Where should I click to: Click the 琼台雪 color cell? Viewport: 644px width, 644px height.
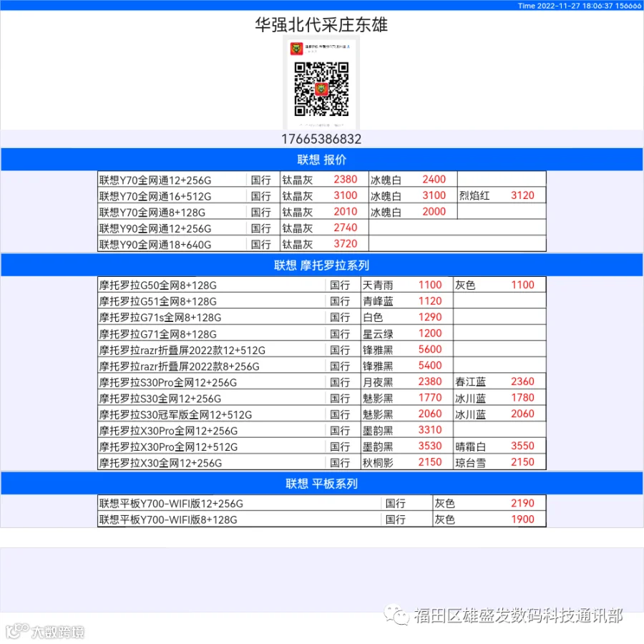click(470, 462)
